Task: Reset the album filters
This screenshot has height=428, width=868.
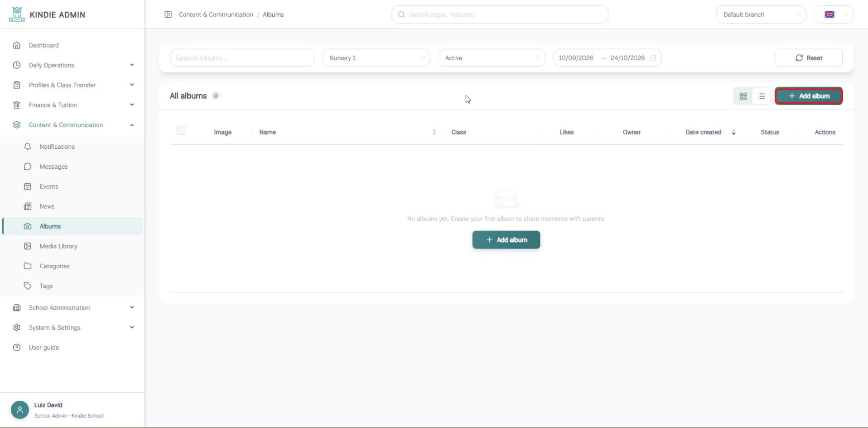Action: click(809, 58)
